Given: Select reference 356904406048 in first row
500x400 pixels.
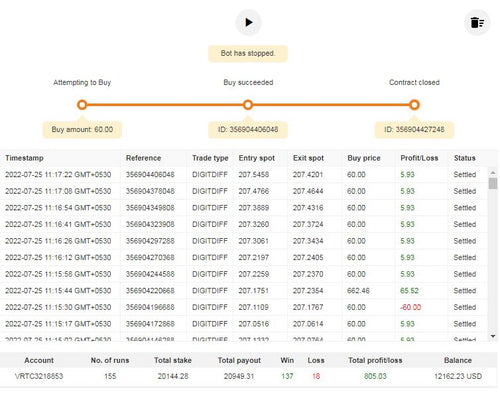Looking at the screenshot, I should coord(150,174).
